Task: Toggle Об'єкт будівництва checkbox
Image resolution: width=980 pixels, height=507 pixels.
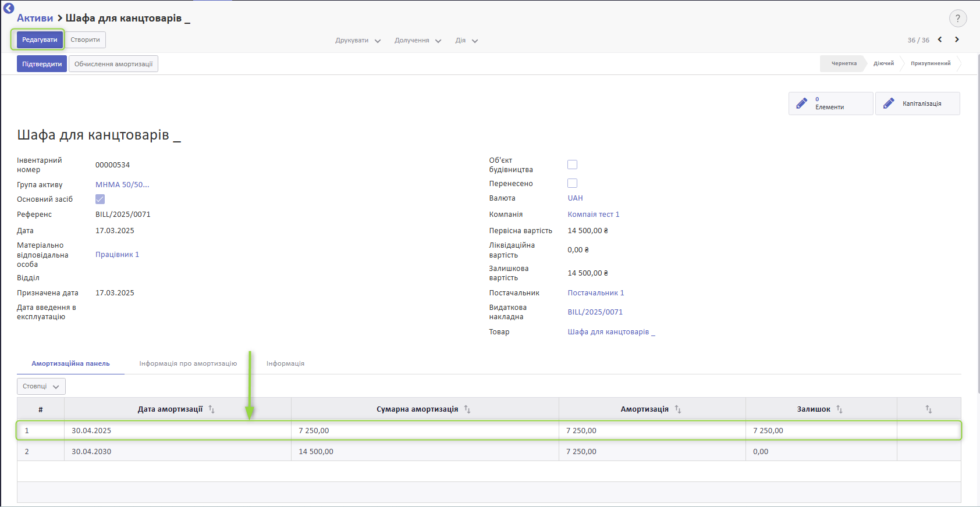Action: 573,165
